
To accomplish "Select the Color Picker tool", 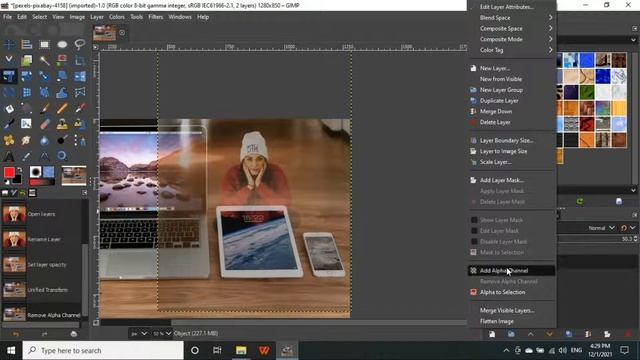I will (27, 156).
